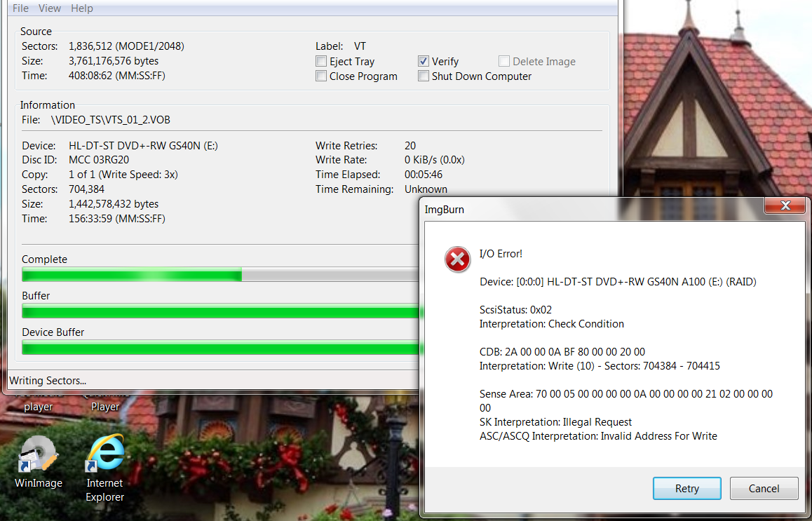Close the ImgBurn error dialog
The image size is (812, 521).
[785, 205]
